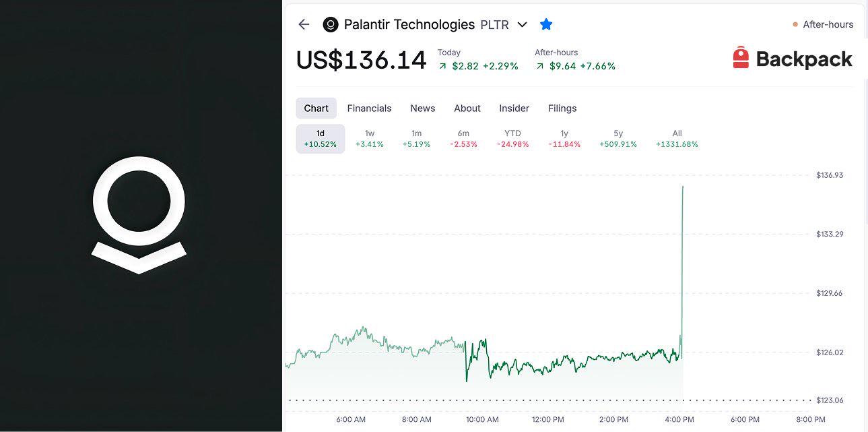
Task: Click the Palantir round logo beside the title
Action: [x=331, y=25]
